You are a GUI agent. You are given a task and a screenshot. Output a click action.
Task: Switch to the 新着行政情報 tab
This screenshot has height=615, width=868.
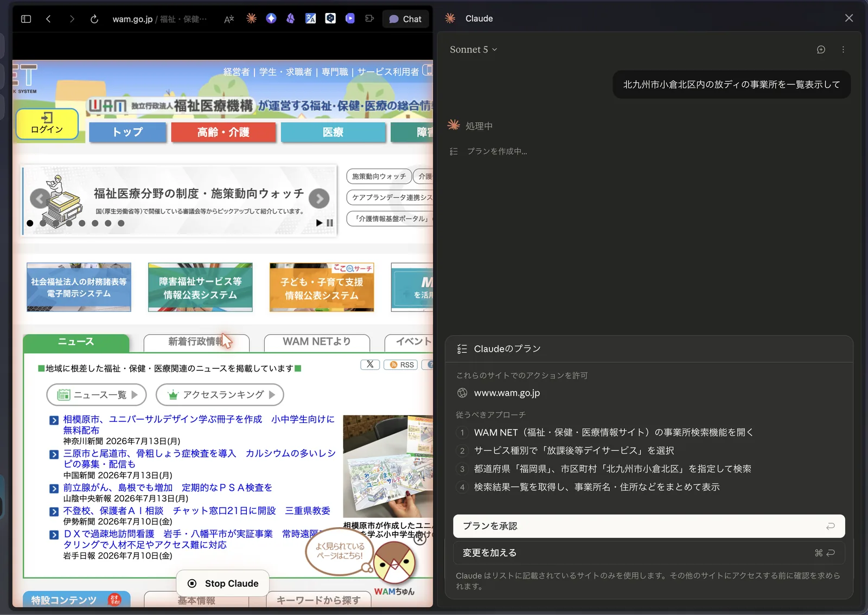point(196,342)
